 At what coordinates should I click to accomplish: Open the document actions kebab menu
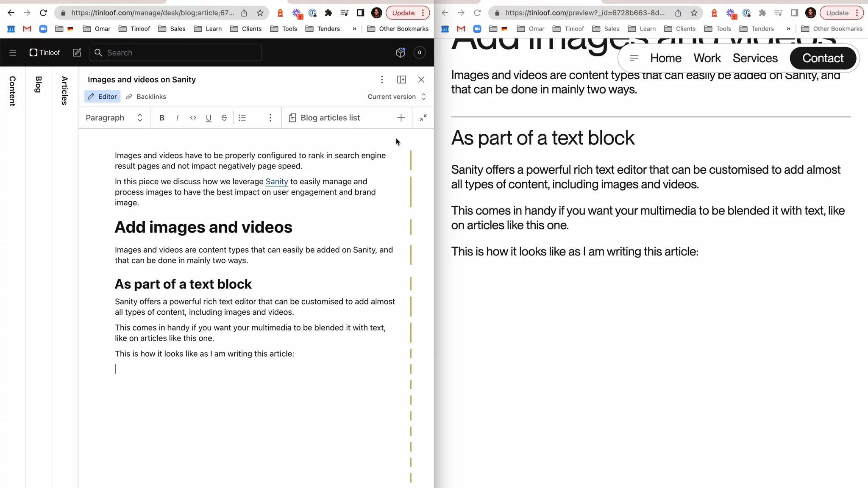tap(382, 80)
